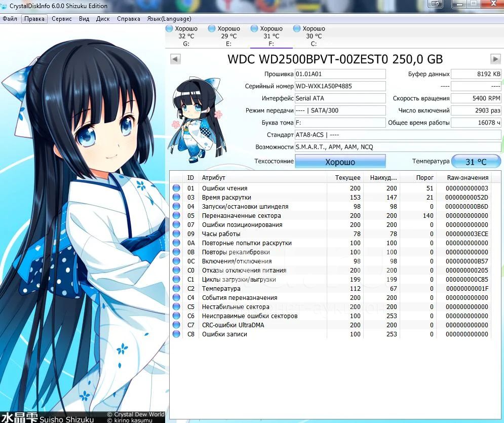
Task: Click status orb for Повторные попытки раскрутки
Action: (x=176, y=243)
